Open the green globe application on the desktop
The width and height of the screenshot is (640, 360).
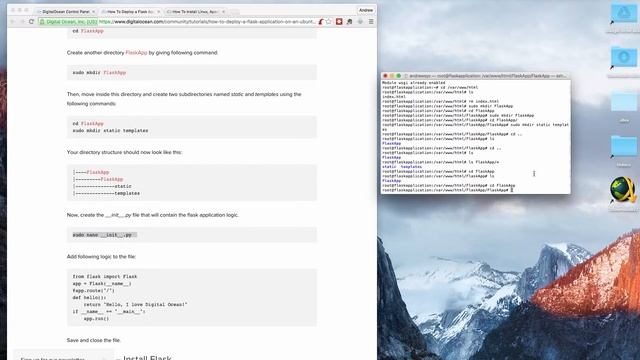(x=623, y=189)
